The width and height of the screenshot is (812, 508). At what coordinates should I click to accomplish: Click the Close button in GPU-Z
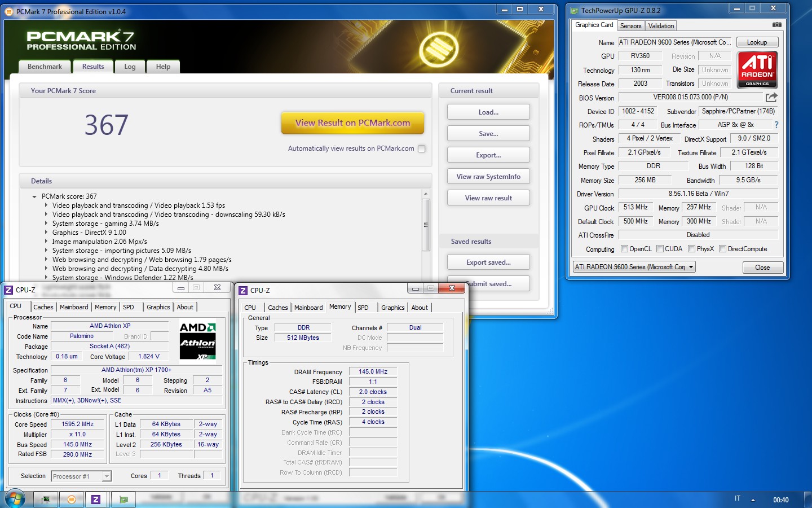pos(762,268)
